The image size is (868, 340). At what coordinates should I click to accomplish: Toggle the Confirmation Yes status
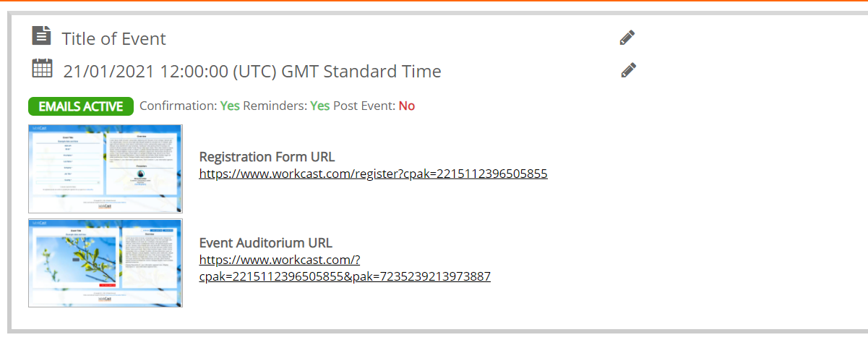tap(230, 106)
